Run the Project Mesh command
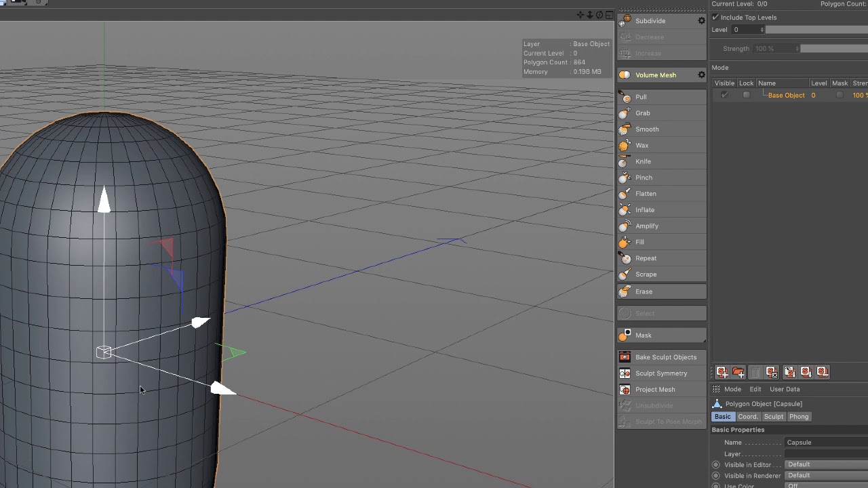 pos(662,390)
